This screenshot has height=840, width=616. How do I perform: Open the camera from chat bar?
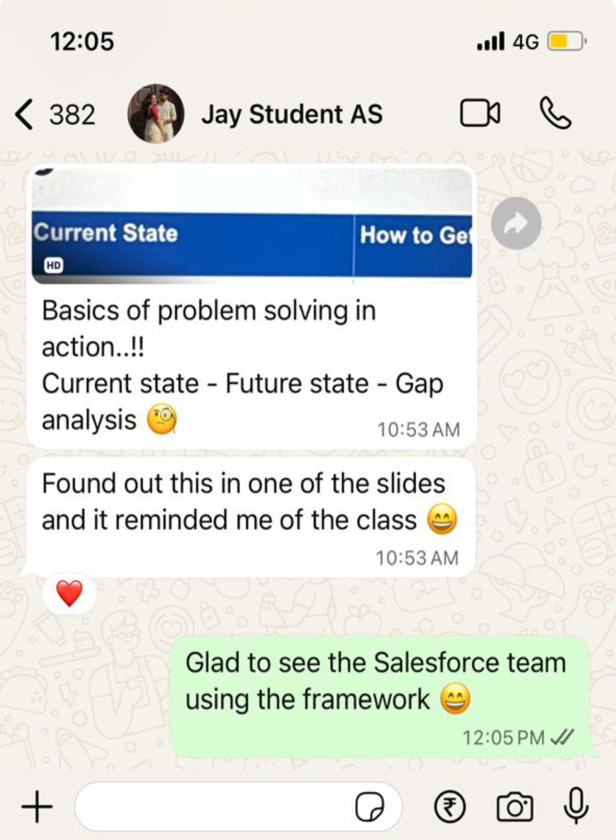pyautogui.click(x=515, y=807)
